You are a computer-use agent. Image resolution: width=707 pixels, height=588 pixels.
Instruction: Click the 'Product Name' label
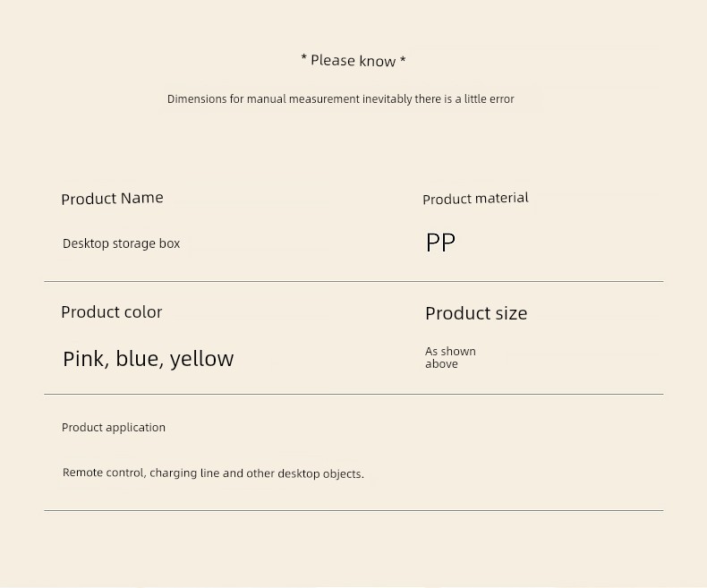coord(112,199)
